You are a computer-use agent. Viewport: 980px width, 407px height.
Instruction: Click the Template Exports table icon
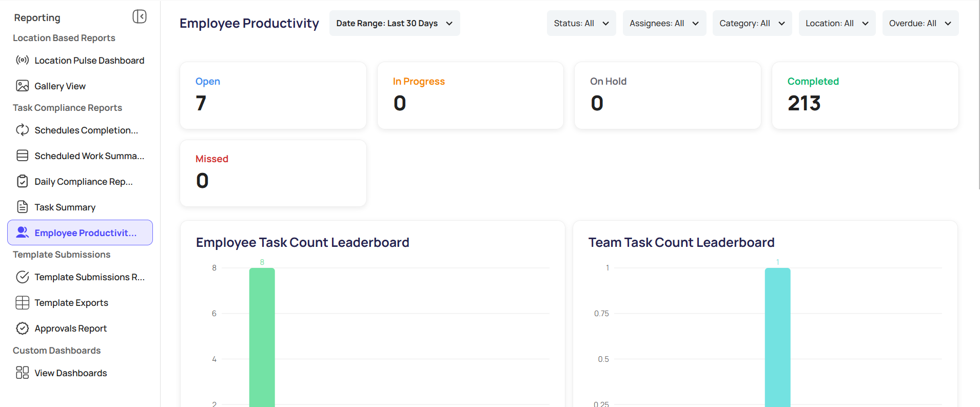coord(22,302)
